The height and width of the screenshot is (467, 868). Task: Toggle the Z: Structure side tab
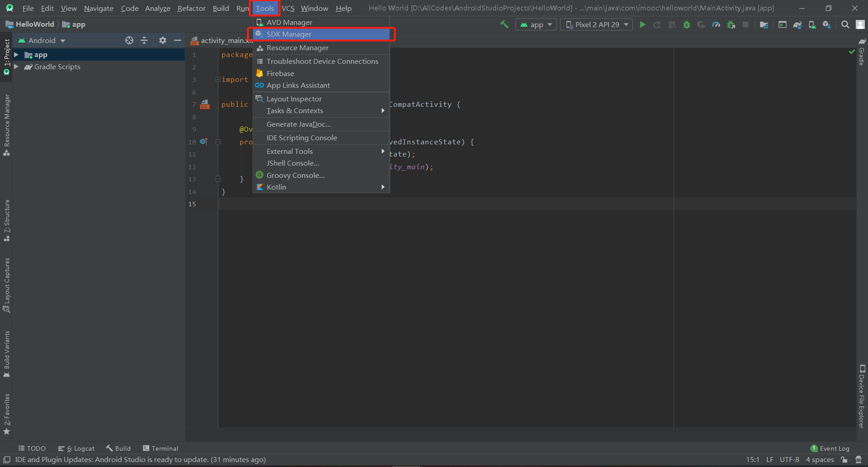[6, 220]
